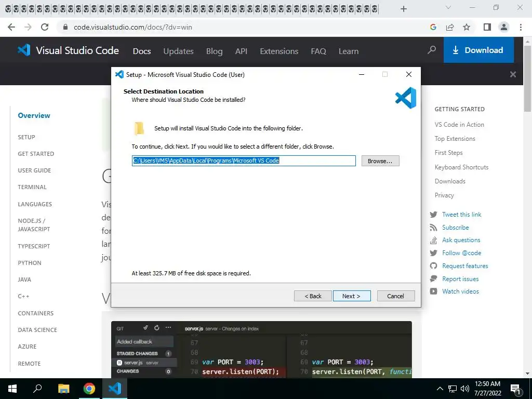Cancel the VS Code installation
This screenshot has width=532, height=399.
(x=395, y=296)
